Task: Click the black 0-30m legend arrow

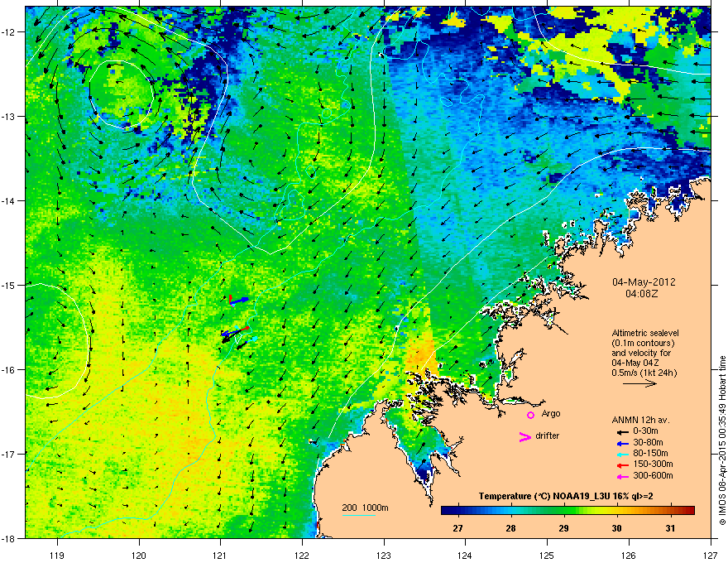Action: (621, 432)
